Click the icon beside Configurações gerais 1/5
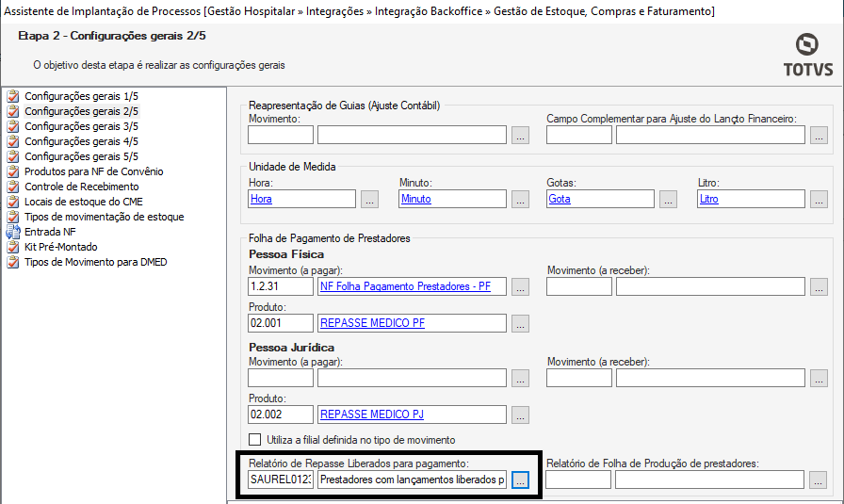Screen dimensions: 844x504 (13, 96)
